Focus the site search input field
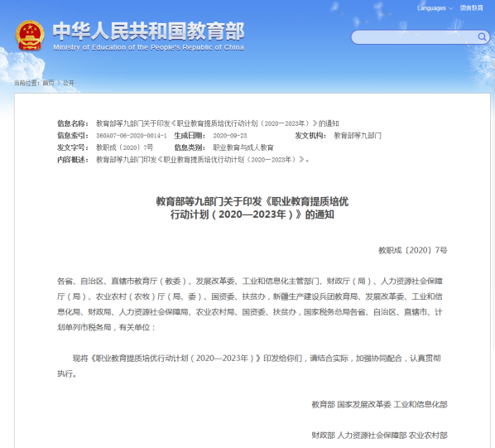Viewport: 495px width, 448px height. pyautogui.click(x=421, y=37)
